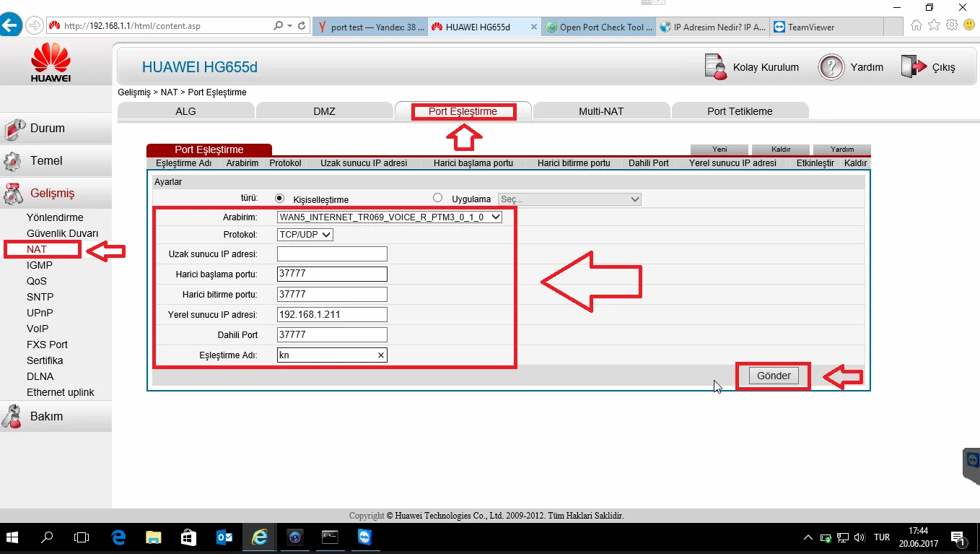Click the Yerel sunucu IP adresi field
The width and height of the screenshot is (980, 554).
click(332, 315)
